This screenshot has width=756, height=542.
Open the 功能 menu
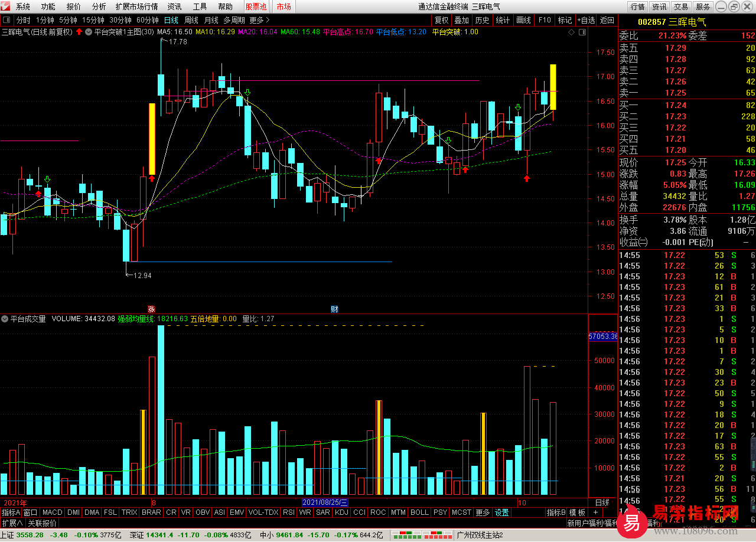(48, 6)
